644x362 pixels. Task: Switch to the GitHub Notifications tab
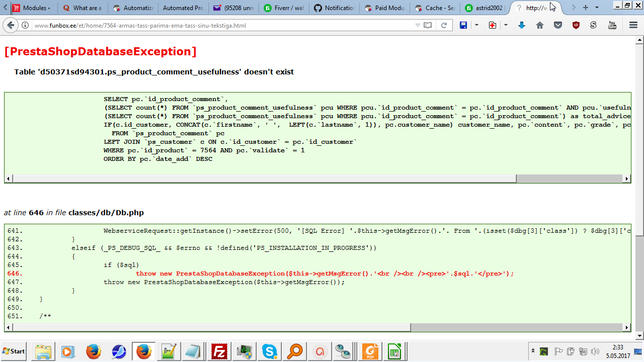(x=334, y=8)
